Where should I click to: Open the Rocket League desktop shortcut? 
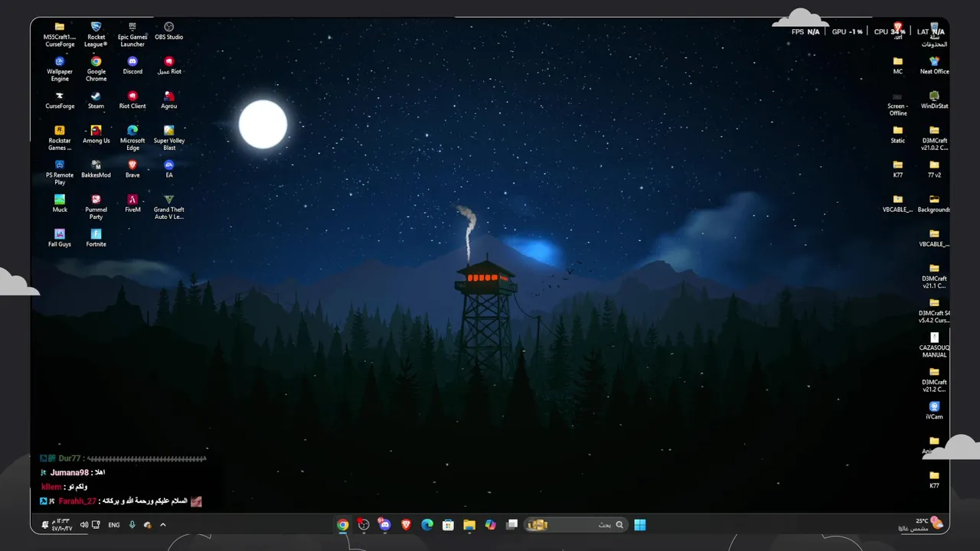96,34
